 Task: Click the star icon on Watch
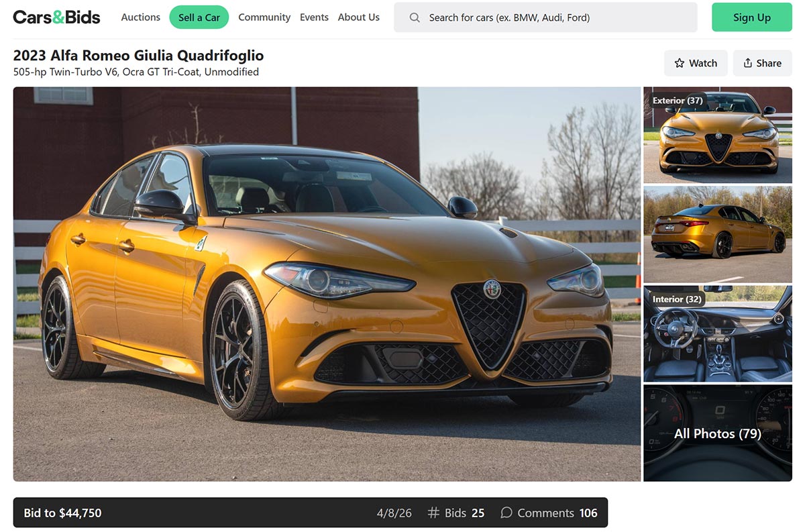click(680, 63)
